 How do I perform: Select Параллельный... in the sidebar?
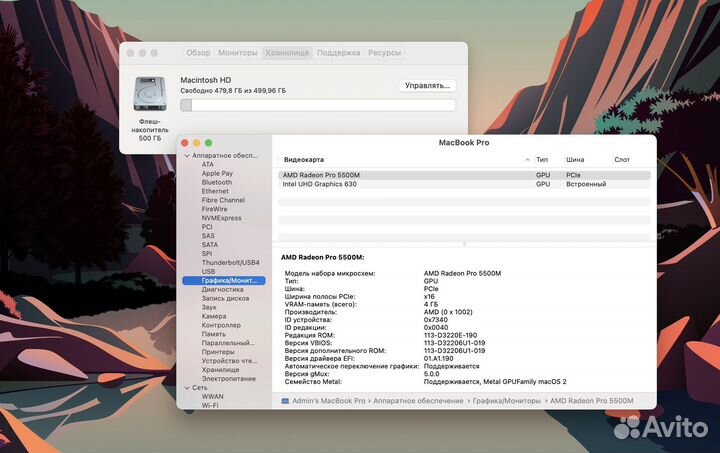(228, 343)
